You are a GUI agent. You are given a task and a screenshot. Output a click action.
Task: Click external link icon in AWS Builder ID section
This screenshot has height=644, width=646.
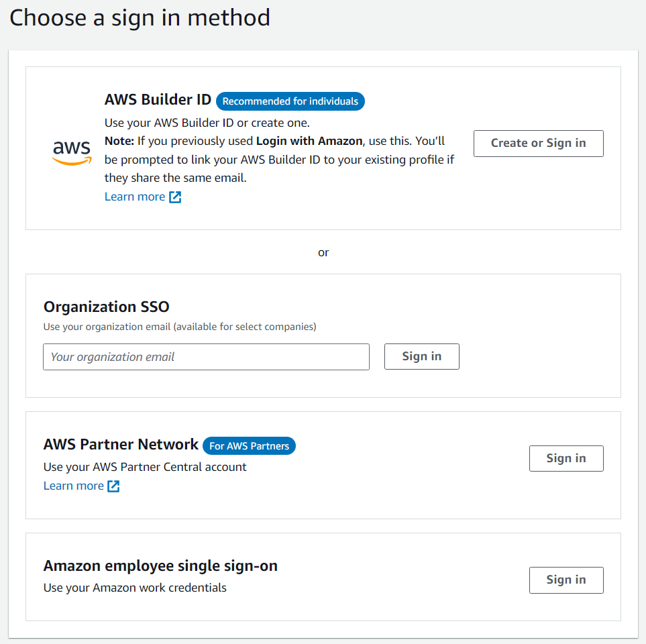point(175,197)
